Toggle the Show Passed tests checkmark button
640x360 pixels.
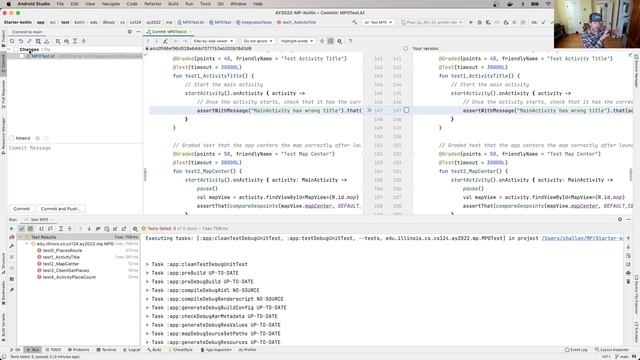(x=22, y=229)
